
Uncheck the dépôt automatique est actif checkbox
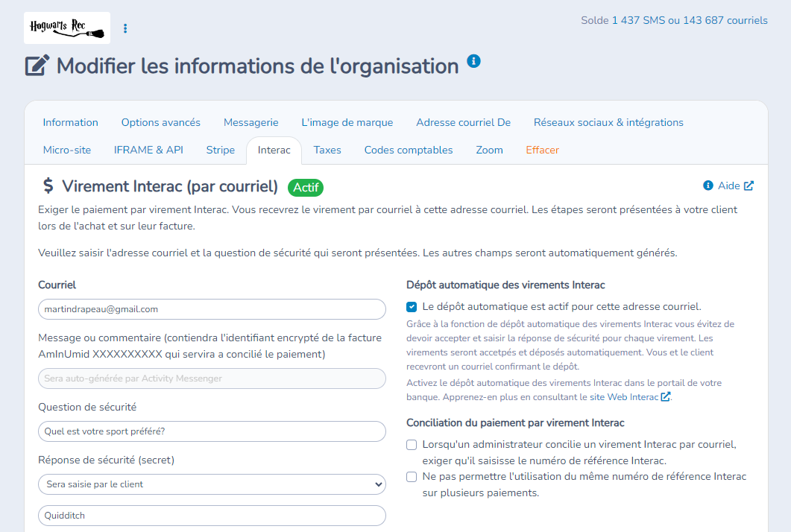pyautogui.click(x=412, y=306)
